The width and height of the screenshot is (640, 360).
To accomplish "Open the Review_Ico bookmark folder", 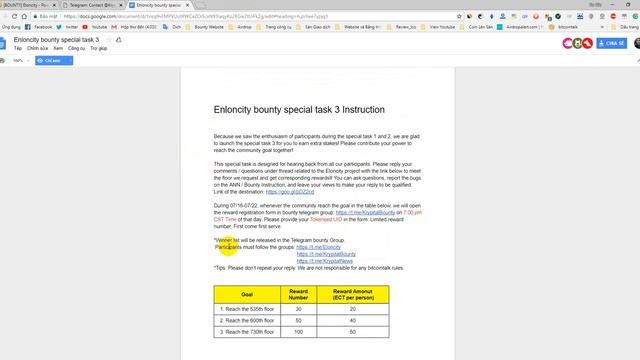I will point(402,27).
